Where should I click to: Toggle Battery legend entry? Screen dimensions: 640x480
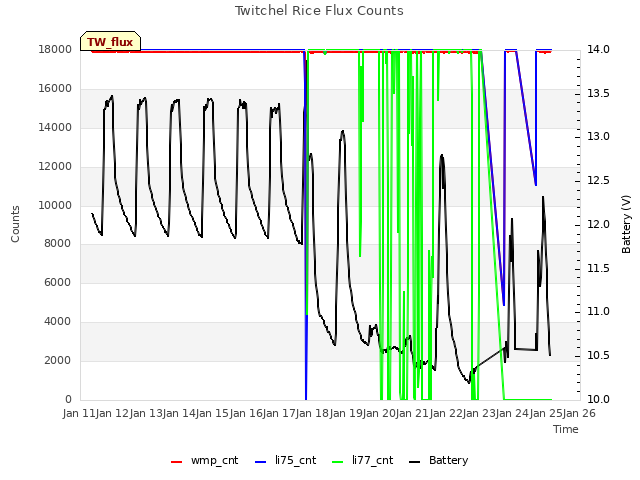(x=439, y=460)
